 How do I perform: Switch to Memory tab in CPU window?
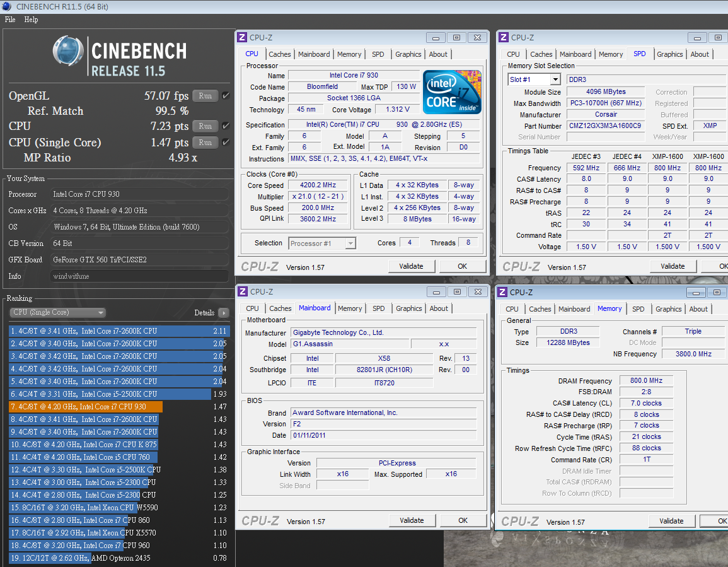349,54
